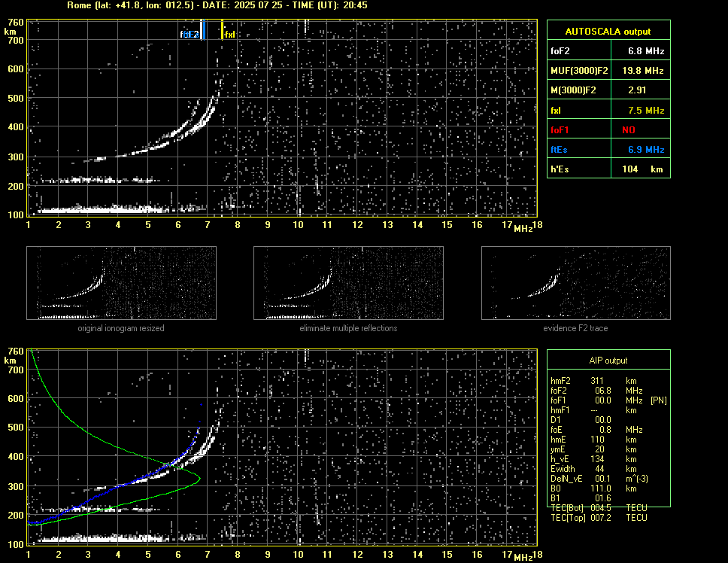Click the hmE 110 km row

pyautogui.click(x=593, y=440)
